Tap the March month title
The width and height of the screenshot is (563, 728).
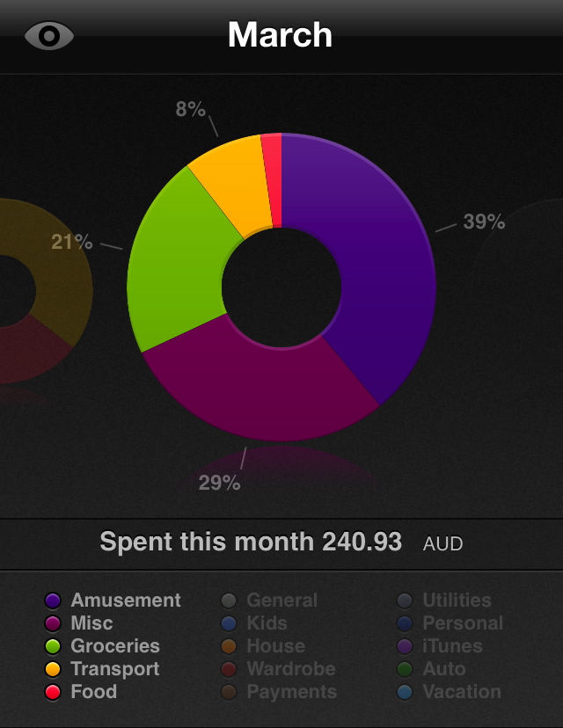click(x=280, y=35)
